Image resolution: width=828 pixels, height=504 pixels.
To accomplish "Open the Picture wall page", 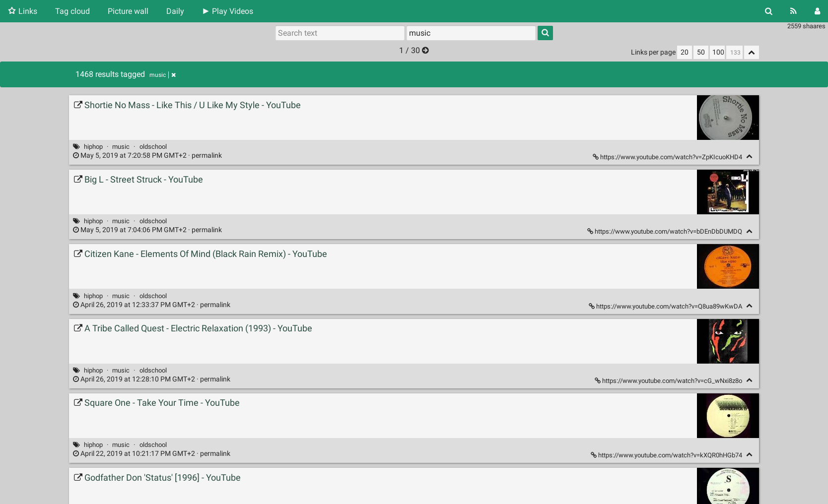I will pos(128,11).
